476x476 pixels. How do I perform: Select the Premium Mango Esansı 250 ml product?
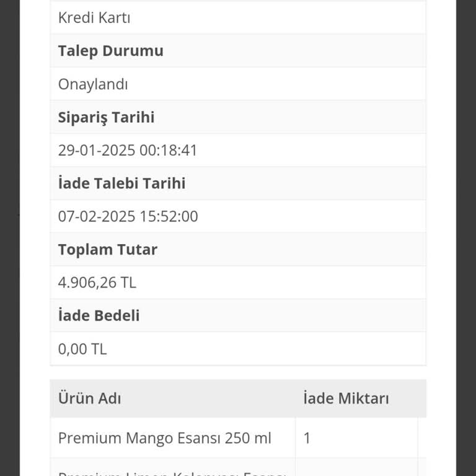pos(165,438)
